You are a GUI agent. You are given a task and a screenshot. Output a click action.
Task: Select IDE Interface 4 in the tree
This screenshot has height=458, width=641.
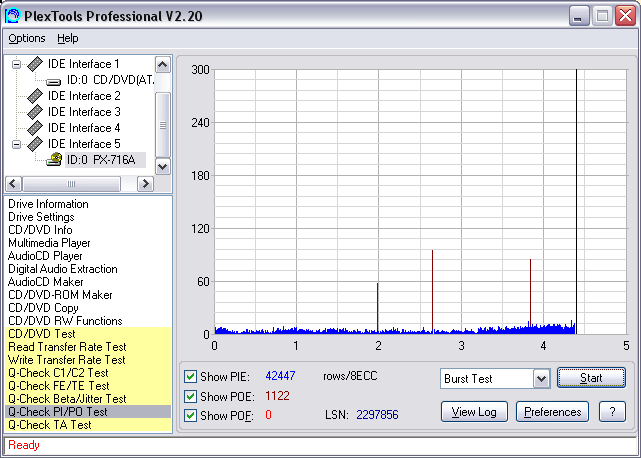[84, 128]
